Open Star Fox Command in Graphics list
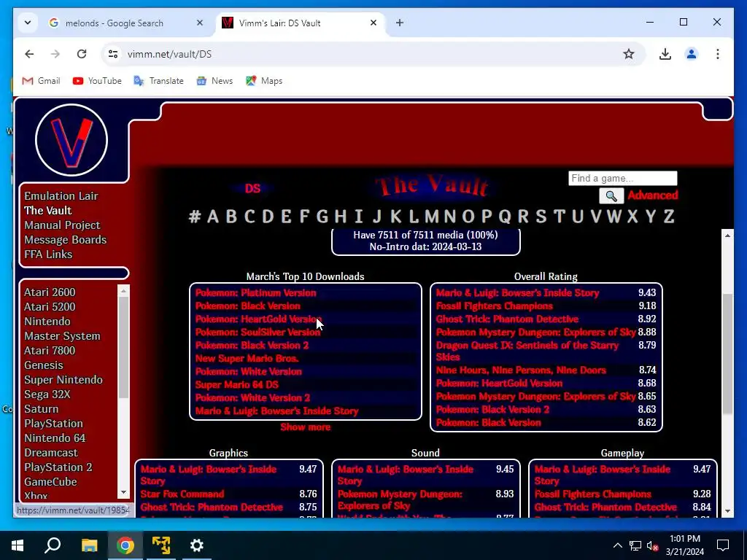The image size is (747, 560). tap(182, 494)
